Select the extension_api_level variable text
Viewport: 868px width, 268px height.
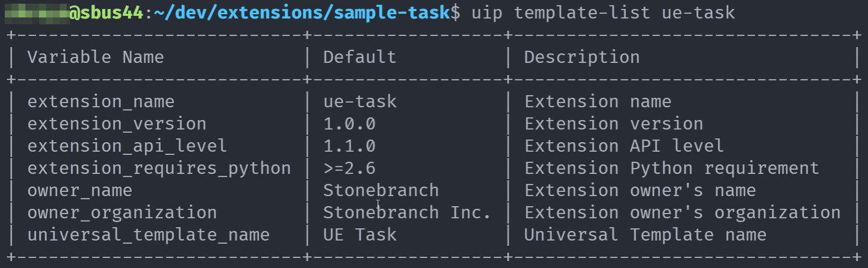[127, 146]
